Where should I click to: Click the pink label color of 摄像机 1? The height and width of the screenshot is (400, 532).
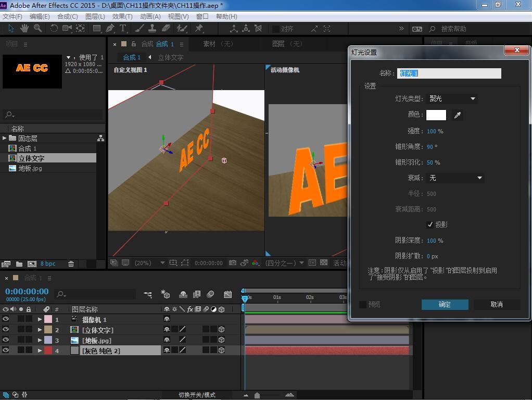pyautogui.click(x=48, y=319)
